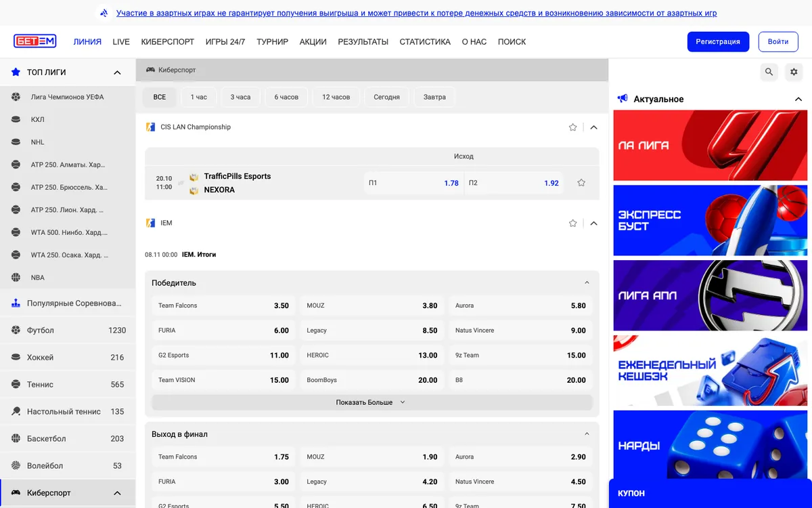Click the Войти login button
812x508 pixels.
pyautogui.click(x=778, y=41)
